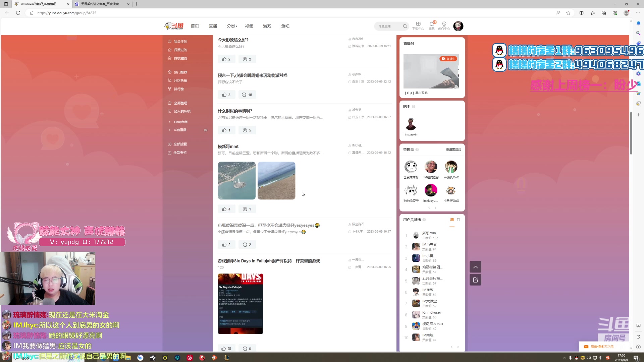Open comments on 小狐傻逼是傻逼一点 post
The image size is (644, 362).
247,244
